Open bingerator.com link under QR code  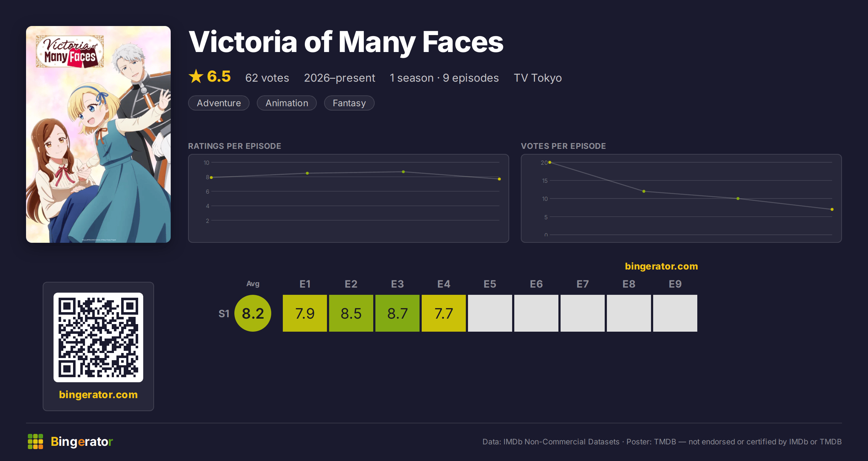click(98, 395)
